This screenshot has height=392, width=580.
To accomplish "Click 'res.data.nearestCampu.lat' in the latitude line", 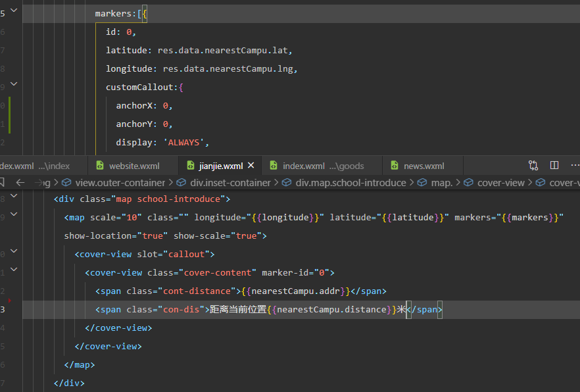I will click(x=222, y=50).
